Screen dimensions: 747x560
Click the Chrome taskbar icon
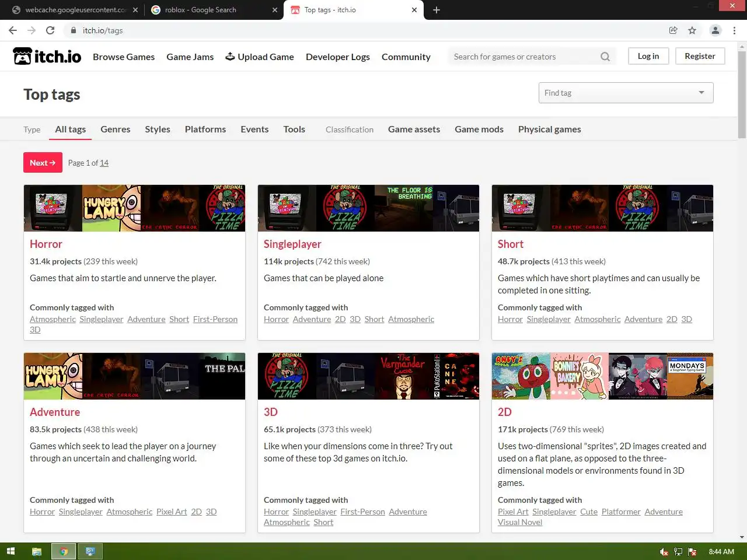coord(64,551)
